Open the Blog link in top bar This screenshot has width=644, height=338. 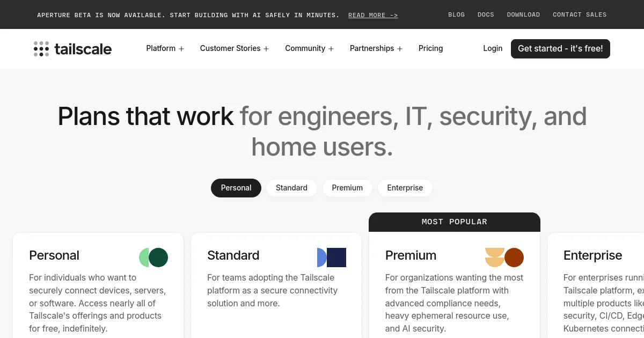click(x=457, y=14)
